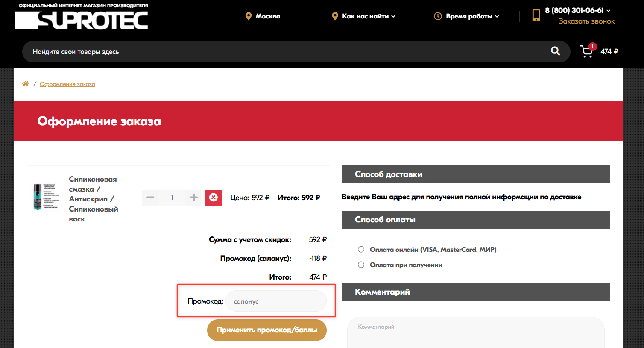Select Оплата онлайн payment option
Screen dimensions: 644x348
click(x=361, y=249)
